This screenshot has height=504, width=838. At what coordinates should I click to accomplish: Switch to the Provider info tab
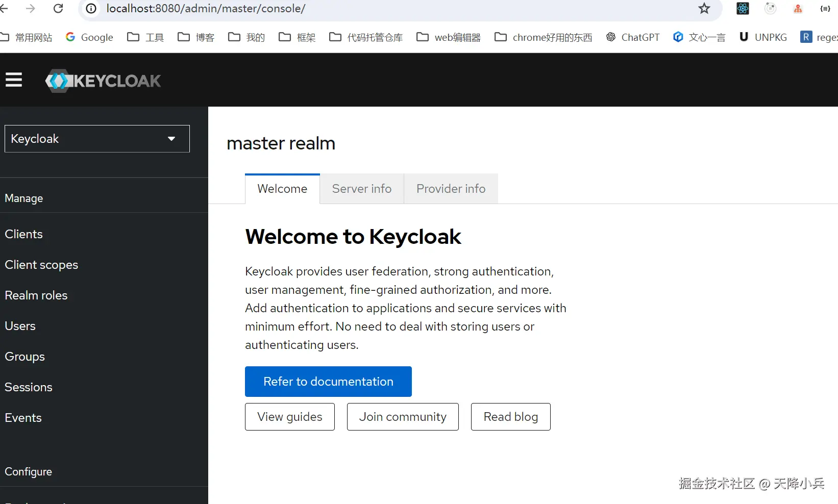pyautogui.click(x=451, y=189)
